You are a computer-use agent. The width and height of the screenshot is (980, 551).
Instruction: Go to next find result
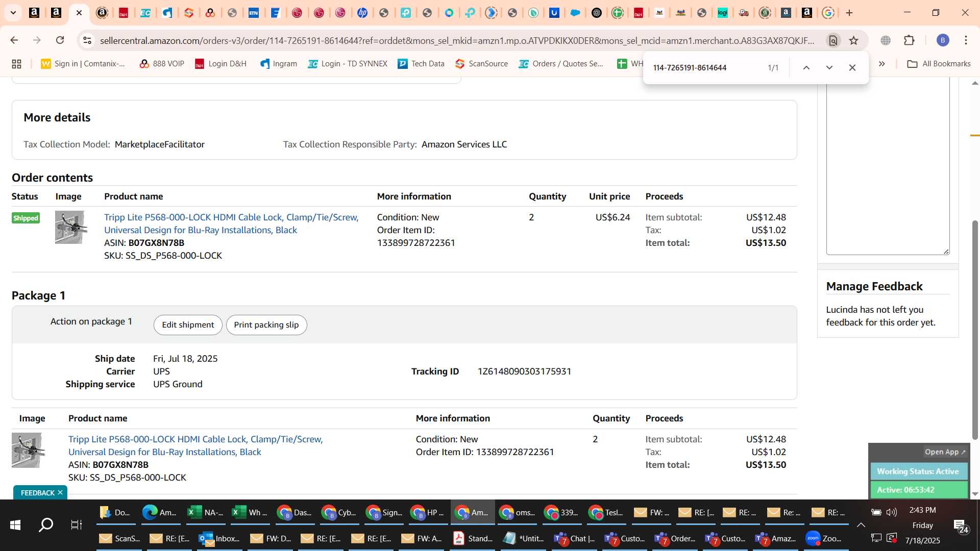(x=829, y=68)
